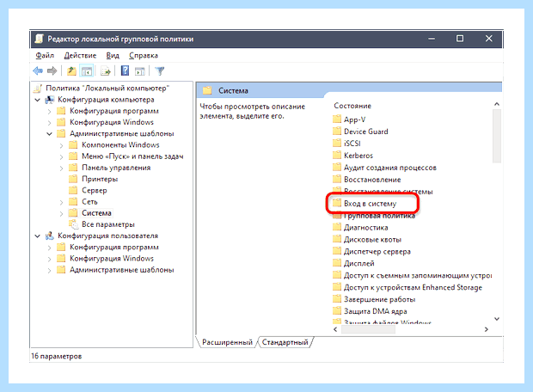Open the Действие menu

(x=80, y=55)
